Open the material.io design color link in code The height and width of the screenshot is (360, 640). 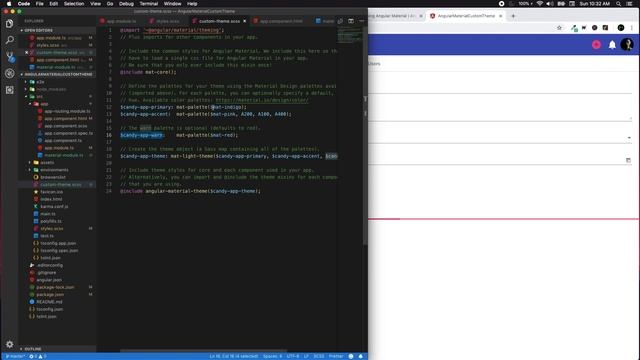pyautogui.click(x=262, y=100)
